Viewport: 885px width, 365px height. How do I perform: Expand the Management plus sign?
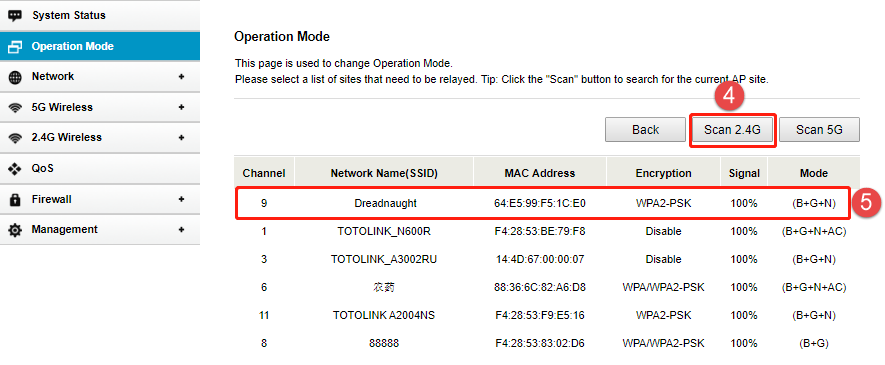click(181, 230)
